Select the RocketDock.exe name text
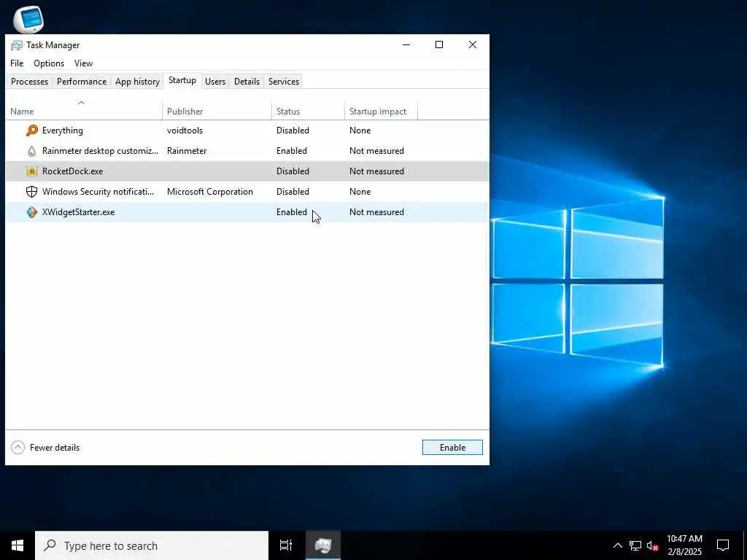The image size is (747, 560). 72,171
